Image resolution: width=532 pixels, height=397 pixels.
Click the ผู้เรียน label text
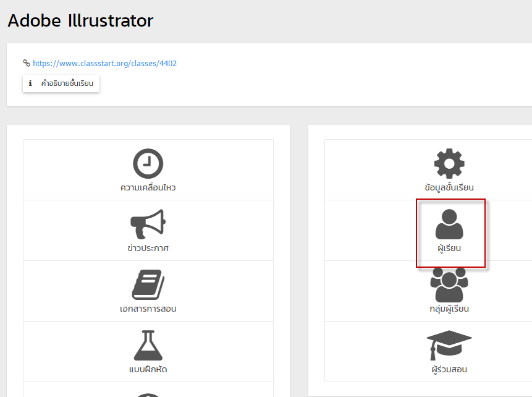click(449, 248)
